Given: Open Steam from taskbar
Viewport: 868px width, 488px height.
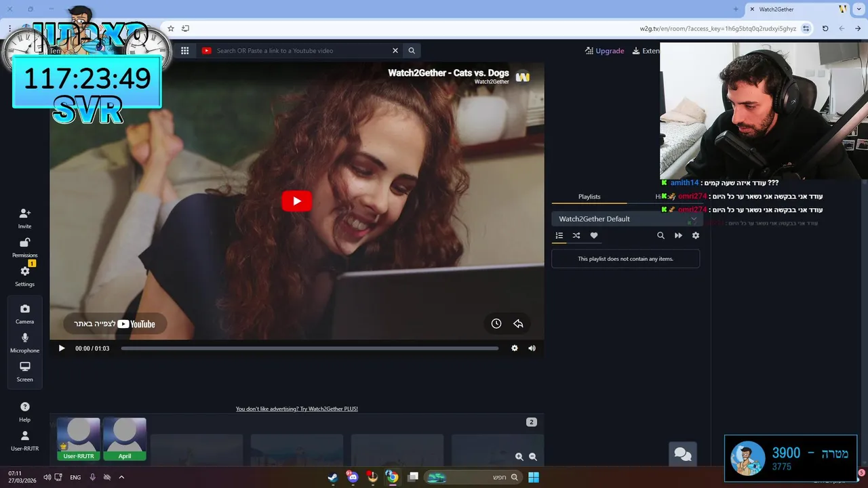Looking at the screenshot, I should coord(333,477).
